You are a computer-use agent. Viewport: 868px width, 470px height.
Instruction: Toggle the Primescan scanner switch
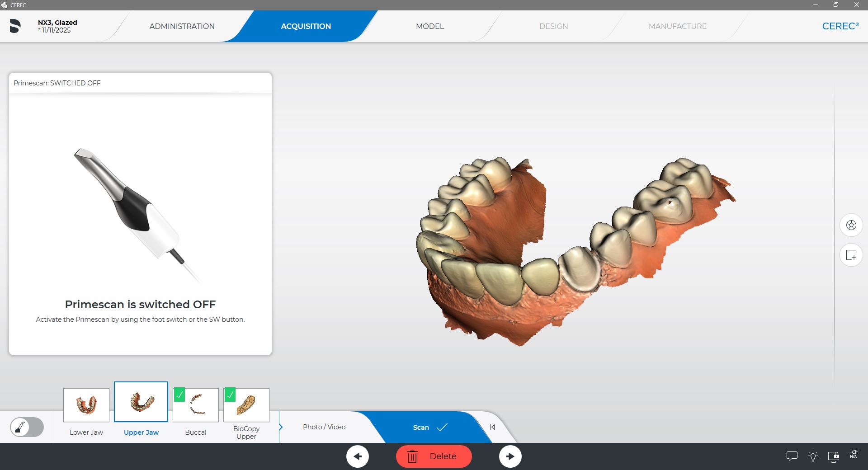(x=27, y=427)
